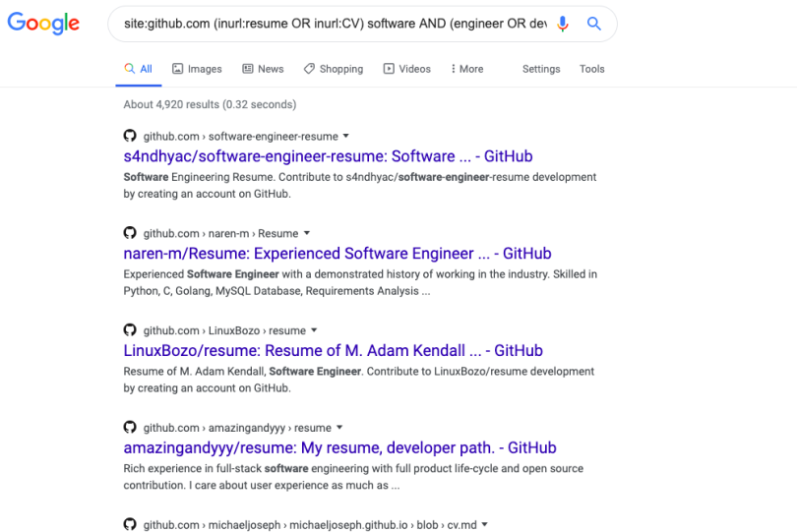Open naren-m/Resume Experienced Software Engineer link

[337, 254]
